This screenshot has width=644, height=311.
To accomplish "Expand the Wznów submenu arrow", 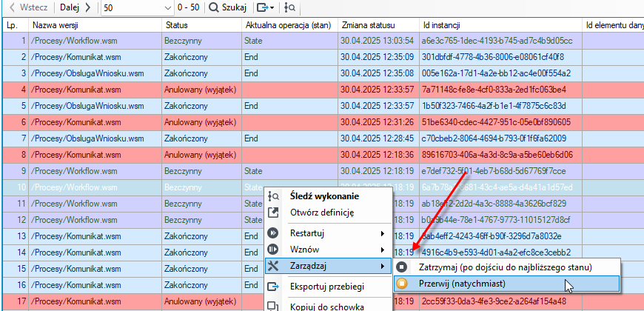I will (383, 250).
